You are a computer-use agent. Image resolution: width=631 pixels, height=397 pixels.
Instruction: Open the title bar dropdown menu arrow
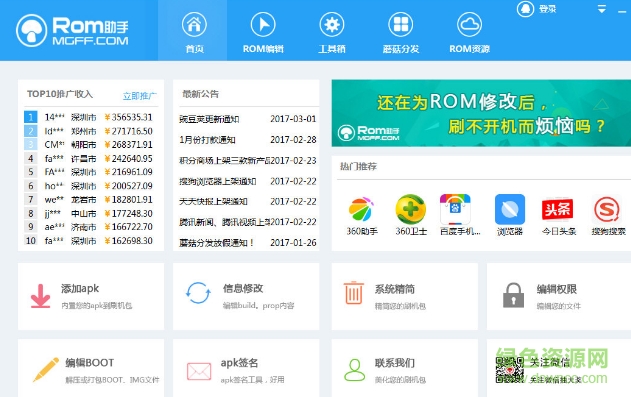click(602, 9)
